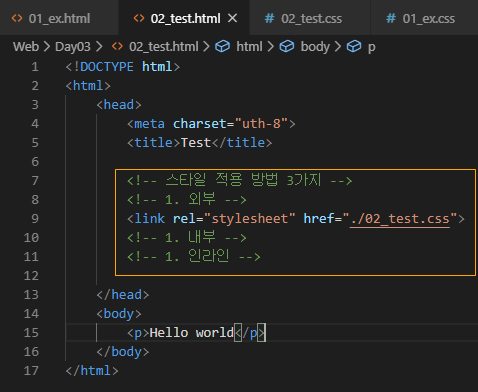478x392 pixels.
Task: Click the word DOCTYPE on line 1
Action: click(x=107, y=67)
